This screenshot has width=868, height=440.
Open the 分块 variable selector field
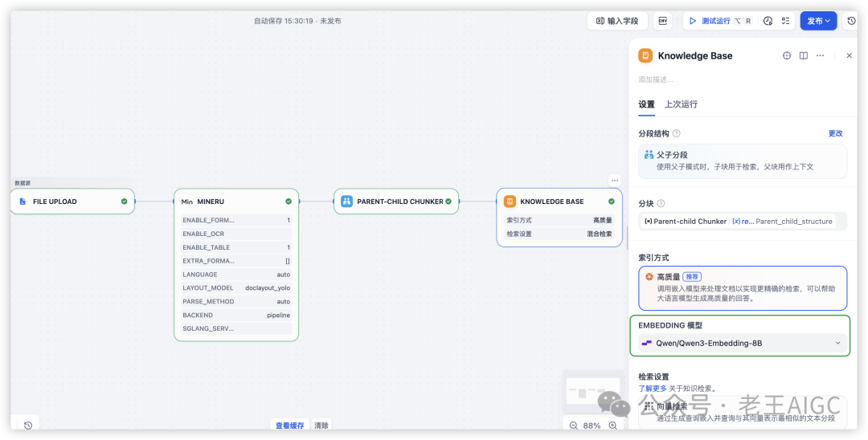click(743, 221)
